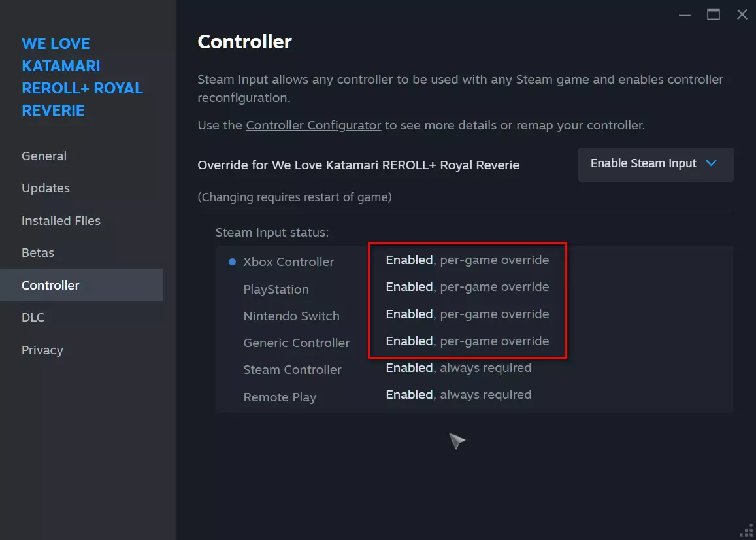Open the DLC section
Viewport: 756px width, 540px height.
[x=33, y=318]
